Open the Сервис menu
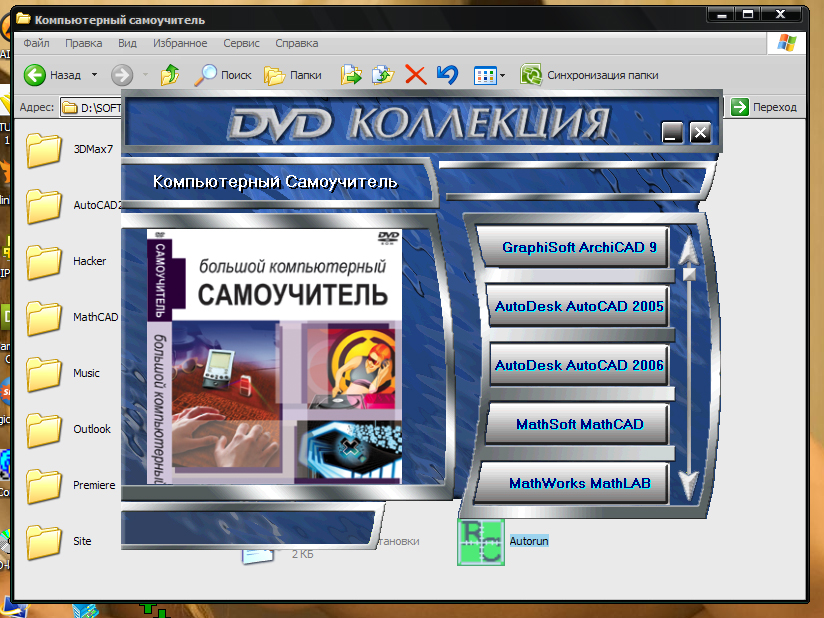 click(241, 43)
